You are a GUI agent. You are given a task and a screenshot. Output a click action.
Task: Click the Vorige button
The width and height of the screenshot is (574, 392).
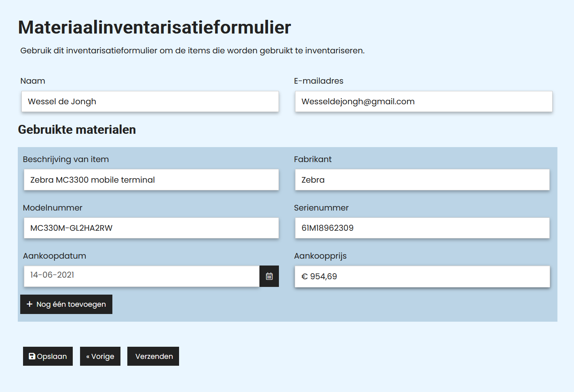[x=100, y=356]
